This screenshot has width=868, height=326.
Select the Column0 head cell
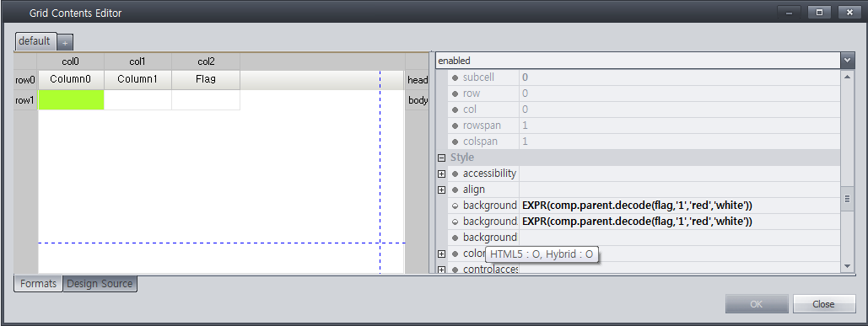click(71, 79)
